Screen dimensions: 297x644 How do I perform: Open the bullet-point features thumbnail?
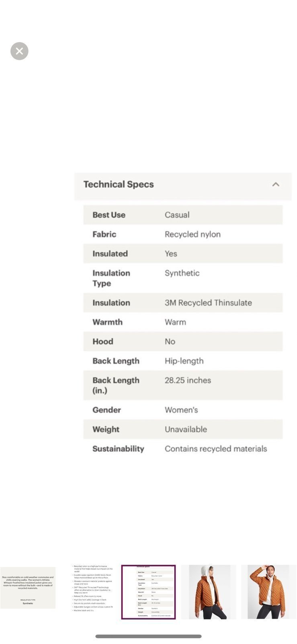pos(93,588)
